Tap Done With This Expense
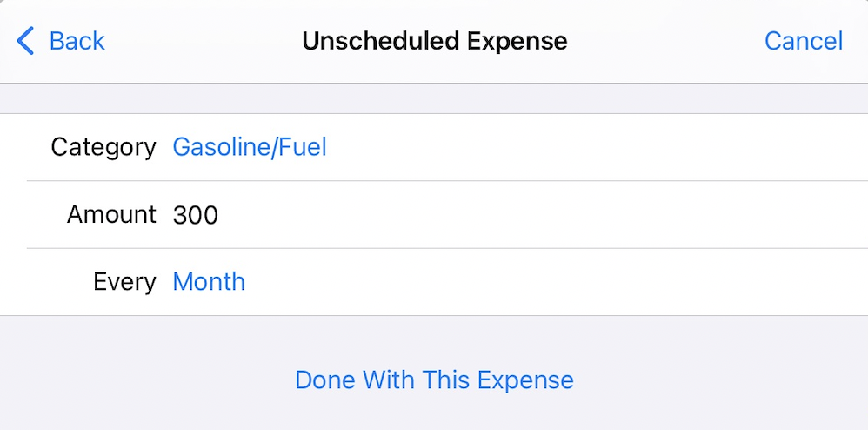Image resolution: width=868 pixels, height=430 pixels. [x=434, y=380]
